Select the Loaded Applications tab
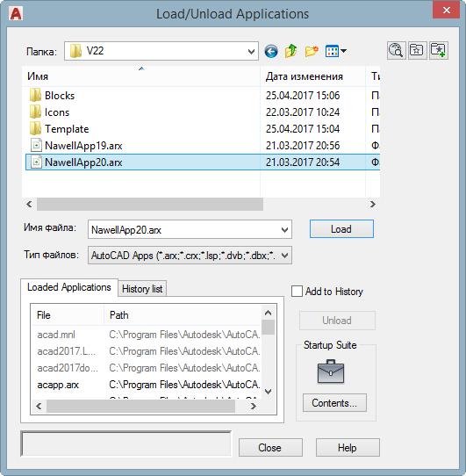Image resolution: width=466 pixels, height=476 pixels. point(69,287)
